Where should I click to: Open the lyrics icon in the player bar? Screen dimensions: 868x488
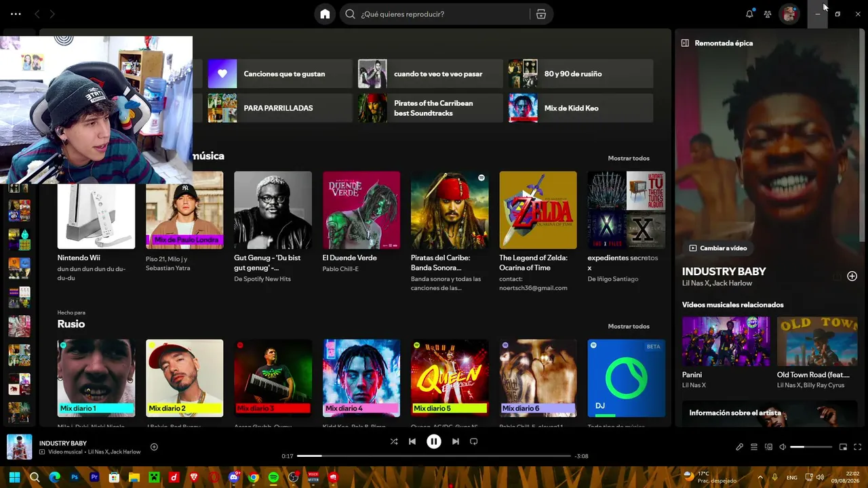pos(740,447)
